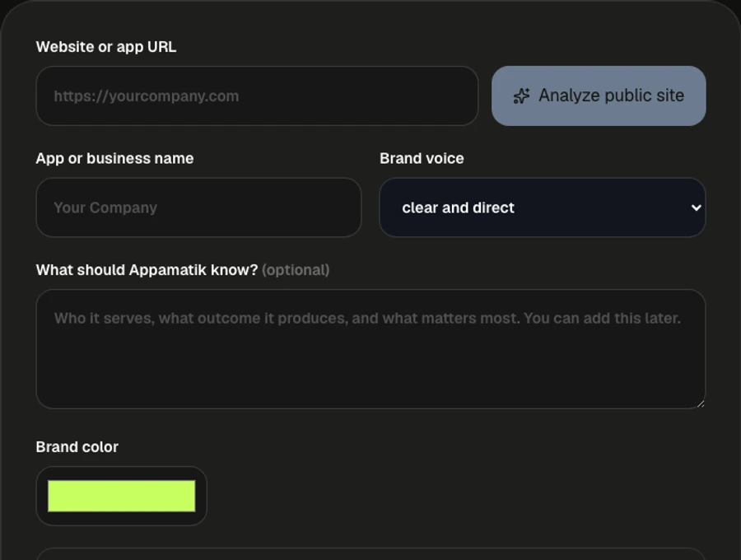Click the "Brand voice" label
This screenshot has width=741, height=560.
tap(422, 158)
